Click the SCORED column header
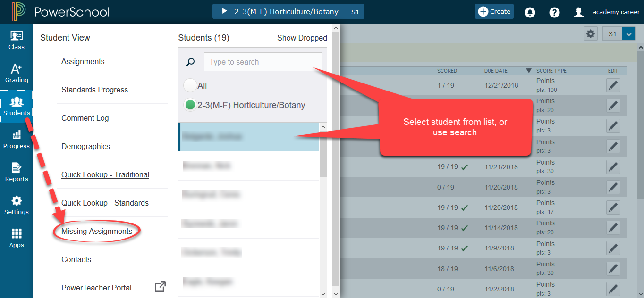The width and height of the screenshot is (644, 298). [x=447, y=71]
